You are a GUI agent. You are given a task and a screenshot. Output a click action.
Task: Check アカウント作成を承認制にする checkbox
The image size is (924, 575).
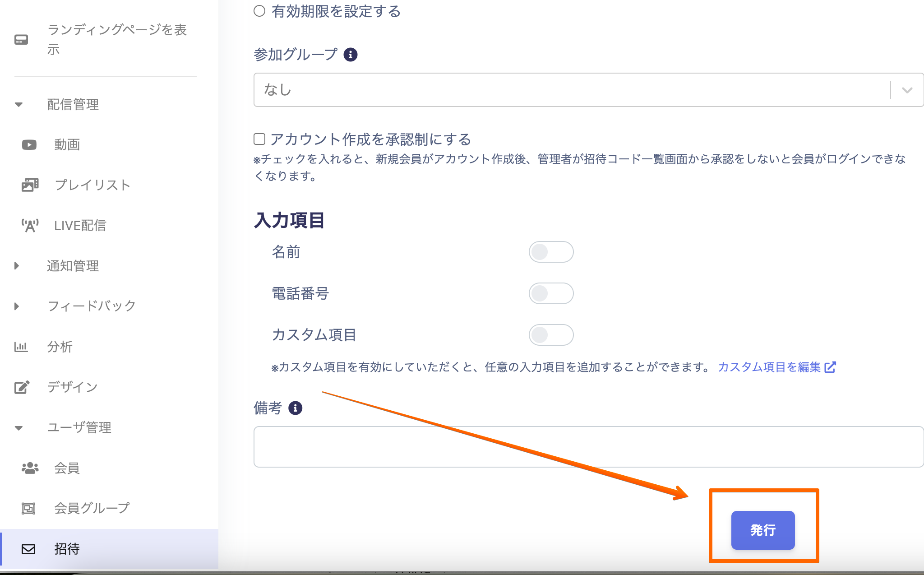coord(259,139)
